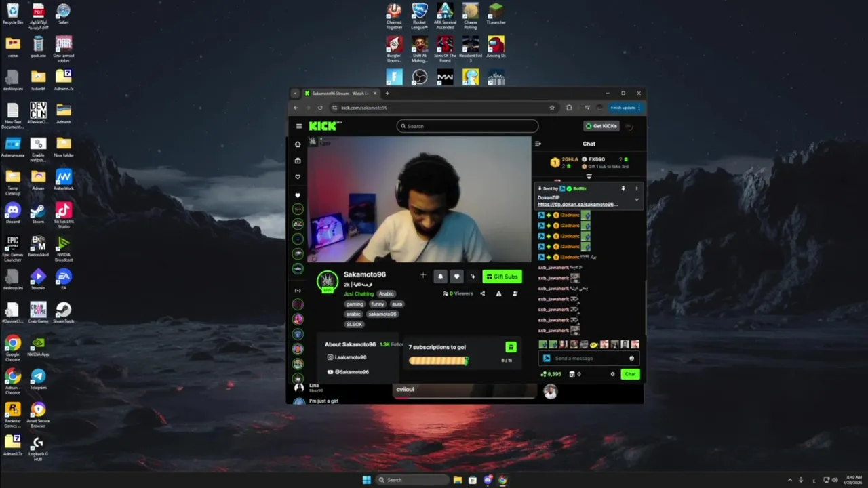Open chat settings gear icon

[x=612, y=374]
